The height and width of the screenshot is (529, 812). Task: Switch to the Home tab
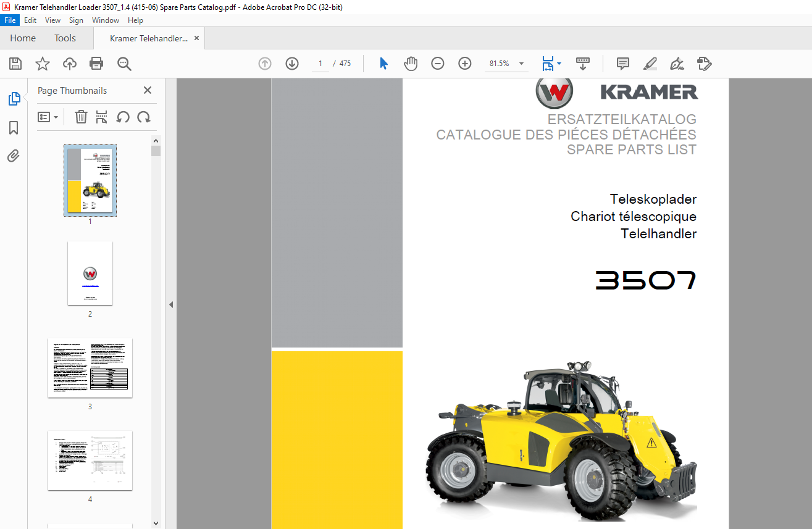coord(23,38)
